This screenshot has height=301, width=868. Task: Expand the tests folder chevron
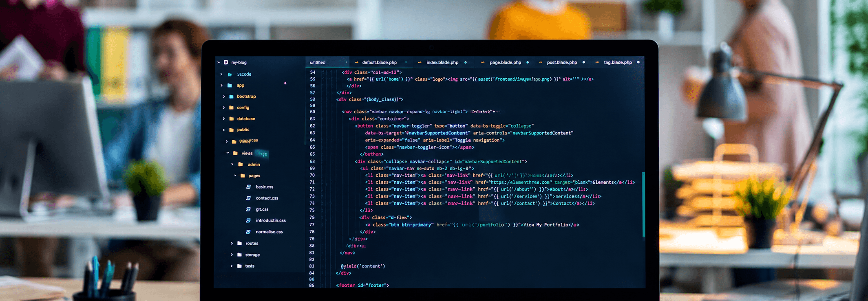coord(232,266)
